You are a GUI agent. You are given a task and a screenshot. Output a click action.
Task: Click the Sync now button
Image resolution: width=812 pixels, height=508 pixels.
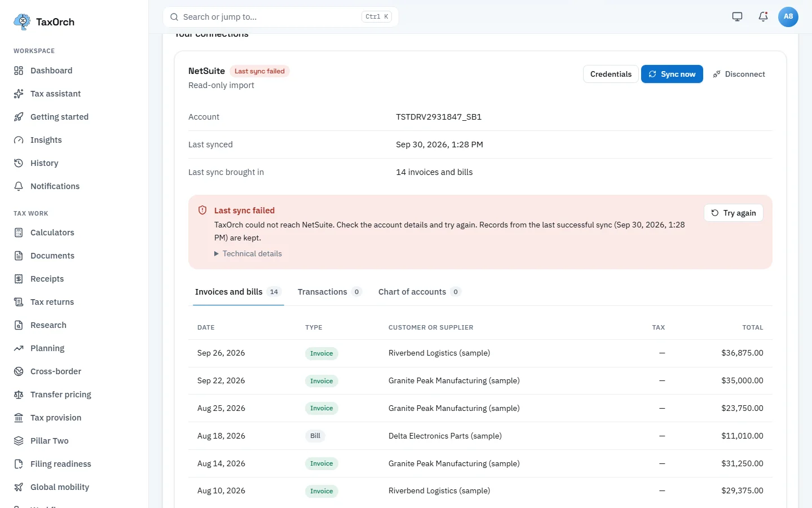pos(672,74)
